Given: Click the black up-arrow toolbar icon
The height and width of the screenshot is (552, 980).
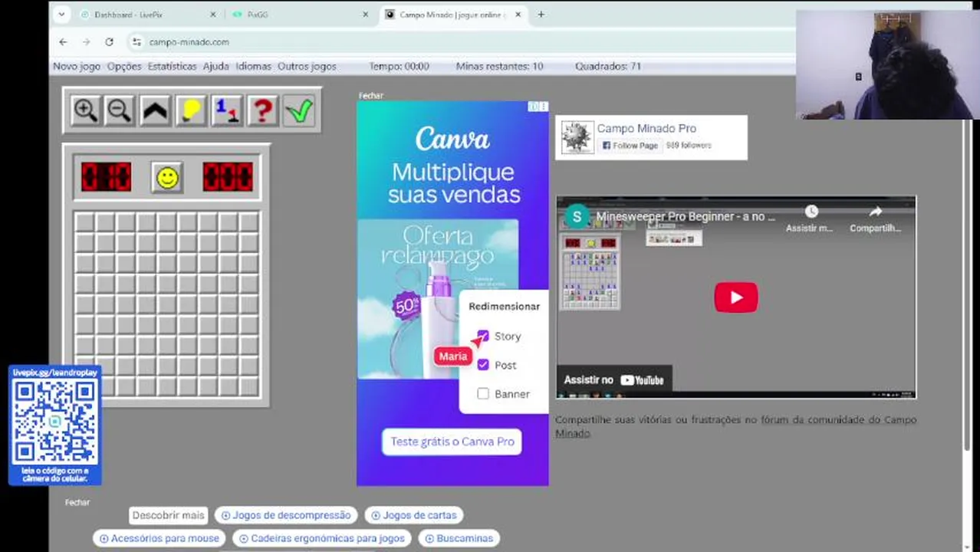Looking at the screenshot, I should click(155, 110).
